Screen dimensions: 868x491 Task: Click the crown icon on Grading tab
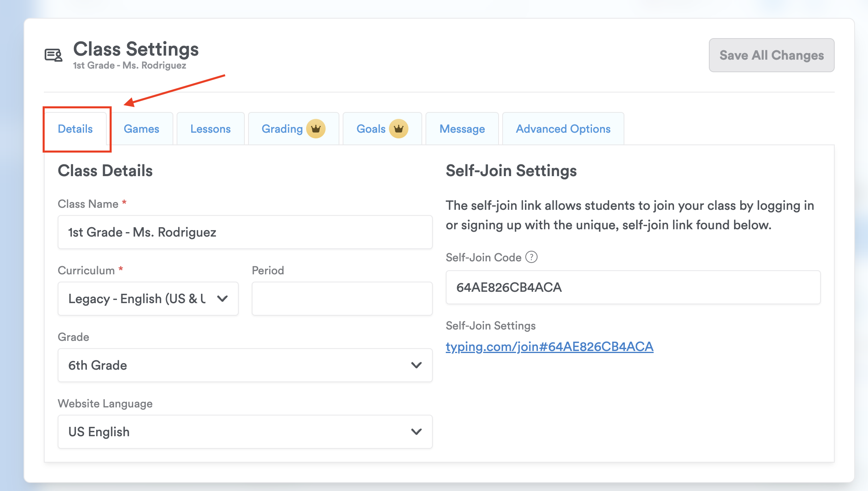(315, 129)
